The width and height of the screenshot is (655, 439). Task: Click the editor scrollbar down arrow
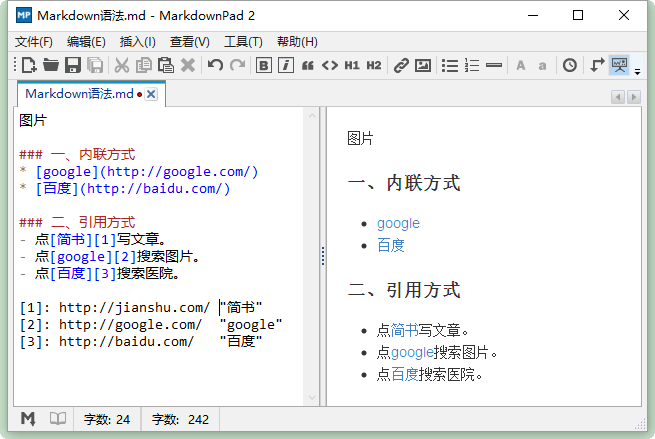click(312, 398)
